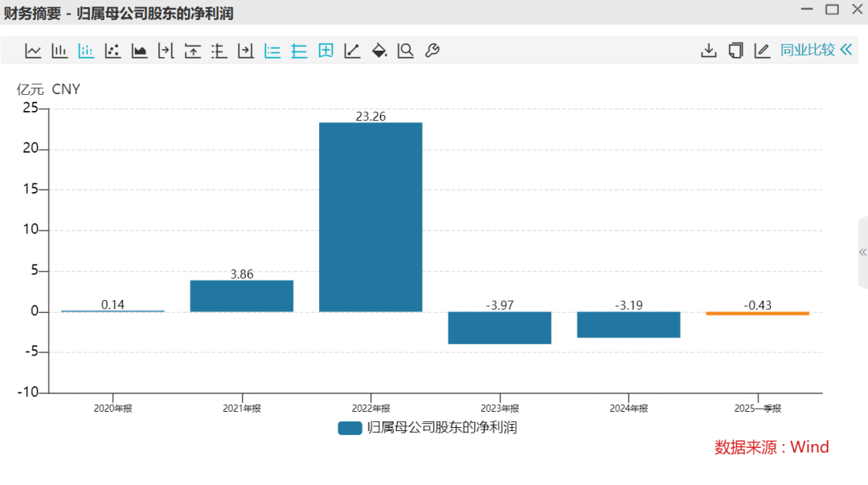868x485 pixels.
Task: Open the wrench settings tool
Action: 432,51
